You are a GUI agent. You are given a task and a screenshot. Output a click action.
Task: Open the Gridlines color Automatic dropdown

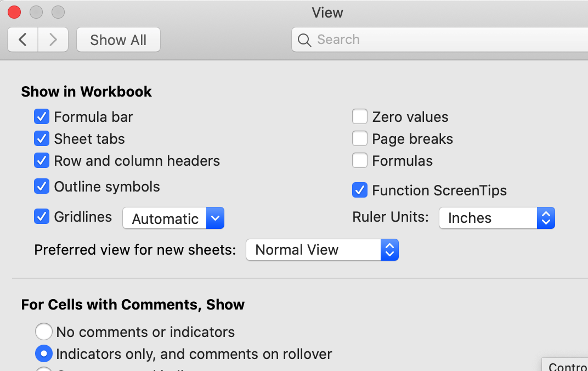(173, 218)
